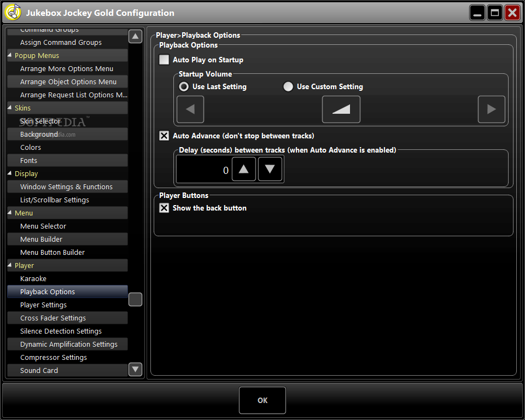
Task: Click the volume increase right arrow button
Action: pyautogui.click(x=491, y=109)
